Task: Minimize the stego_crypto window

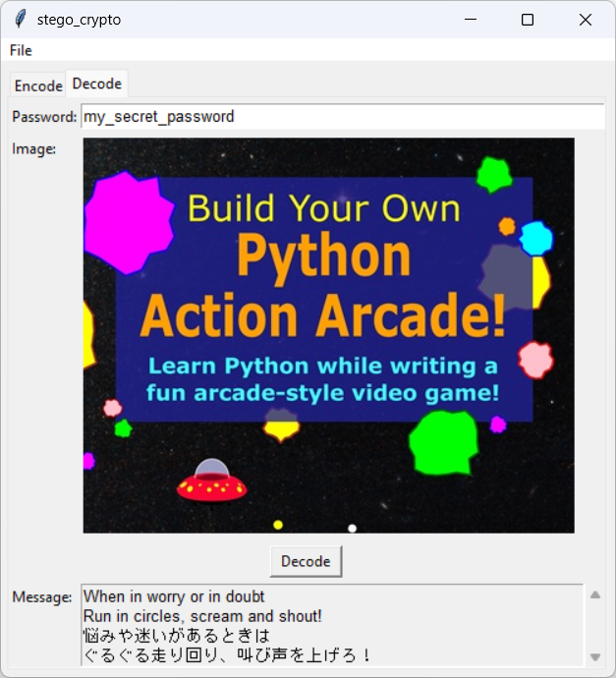Action: (x=471, y=20)
